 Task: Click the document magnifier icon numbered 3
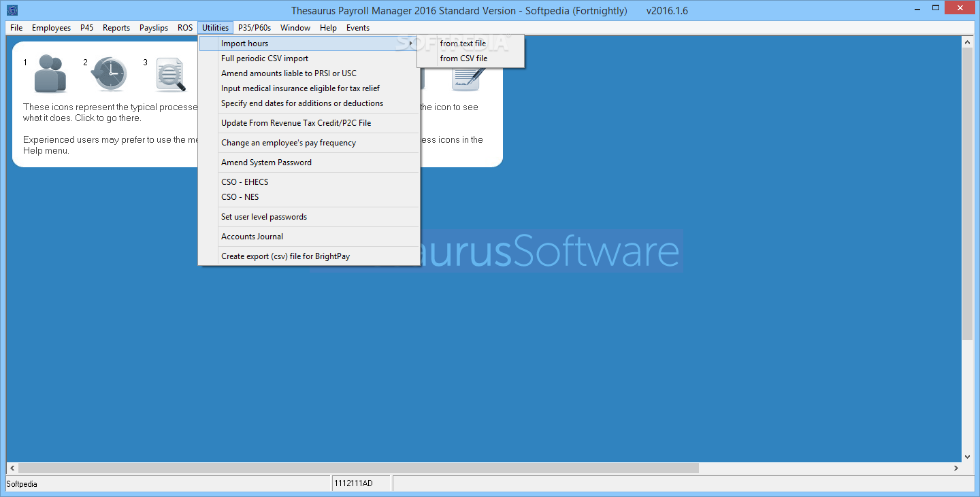170,73
